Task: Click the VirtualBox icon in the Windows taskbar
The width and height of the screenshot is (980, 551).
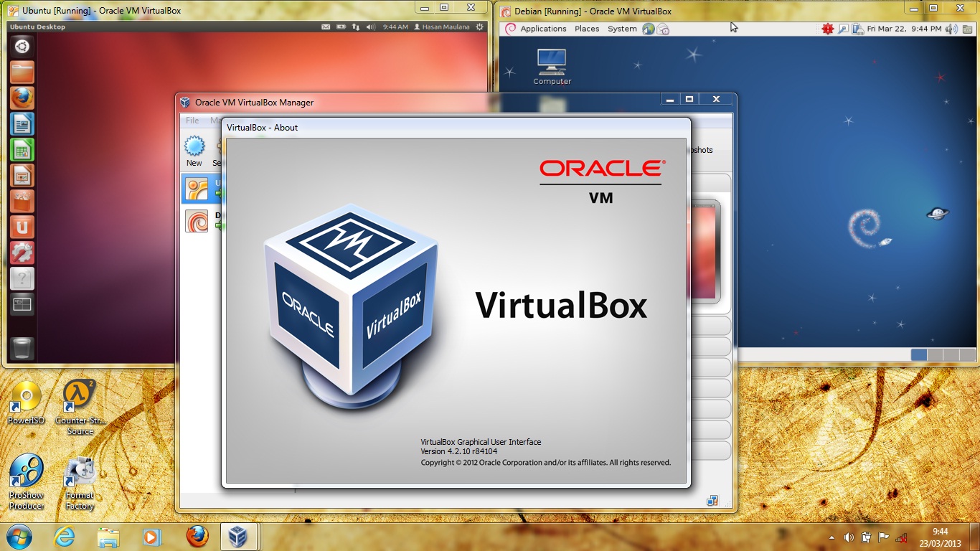Action: click(238, 536)
